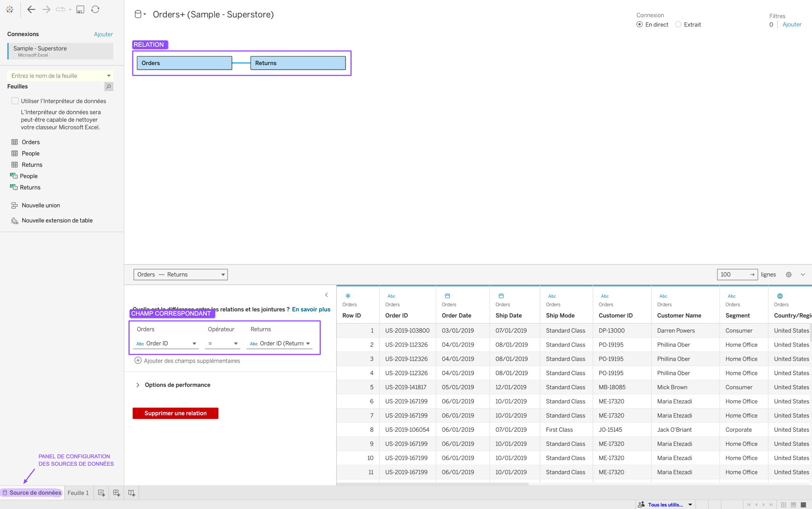Click the Customer Name Abc type icon
812x509 pixels.
tap(663, 296)
